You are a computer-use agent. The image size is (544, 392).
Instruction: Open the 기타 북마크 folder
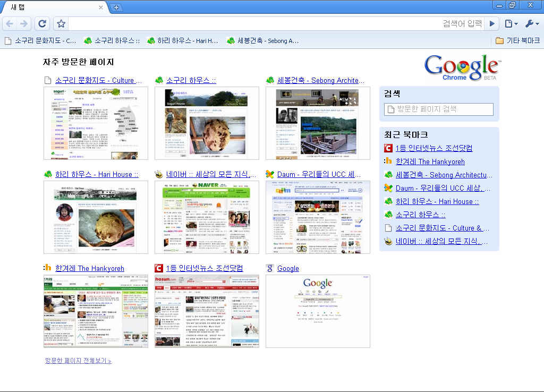pyautogui.click(x=517, y=41)
